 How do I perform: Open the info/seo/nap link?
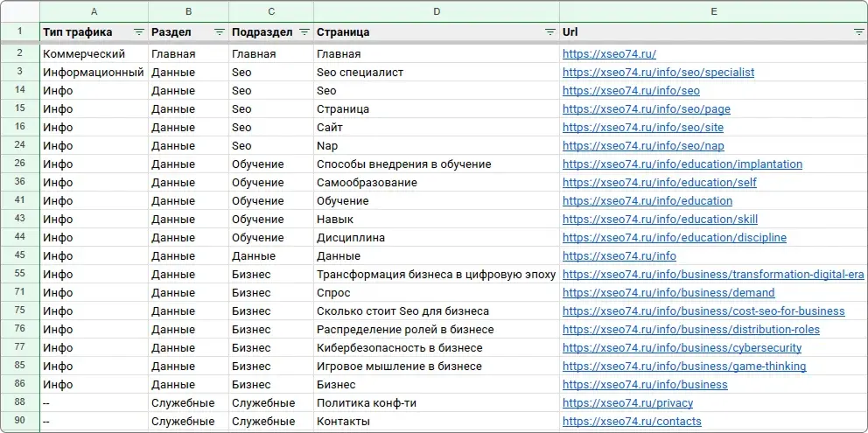coord(643,146)
